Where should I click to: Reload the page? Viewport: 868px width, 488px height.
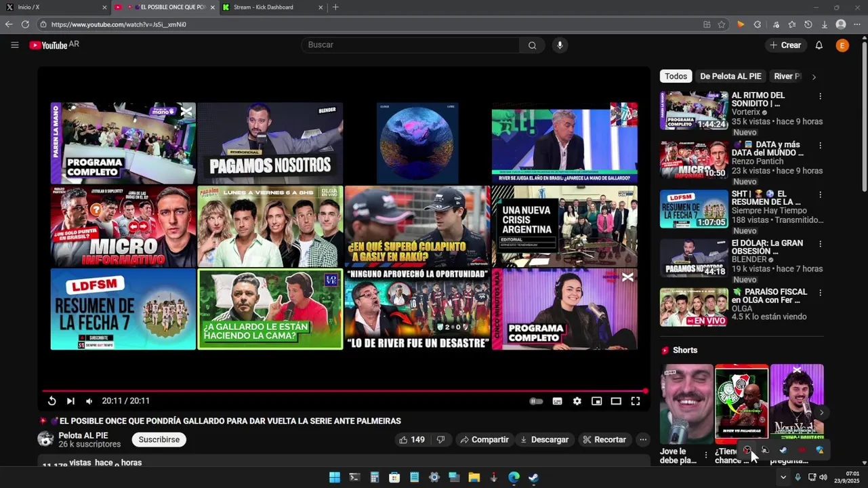tap(25, 24)
